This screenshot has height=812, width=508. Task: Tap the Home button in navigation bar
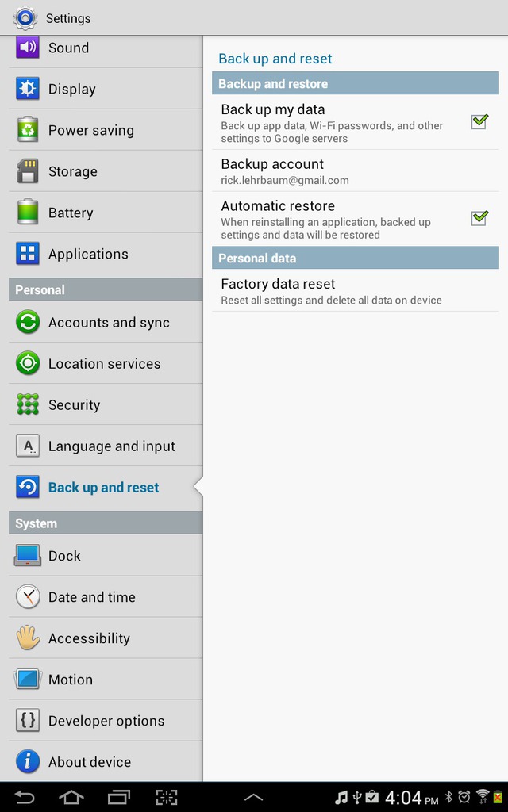click(x=71, y=798)
